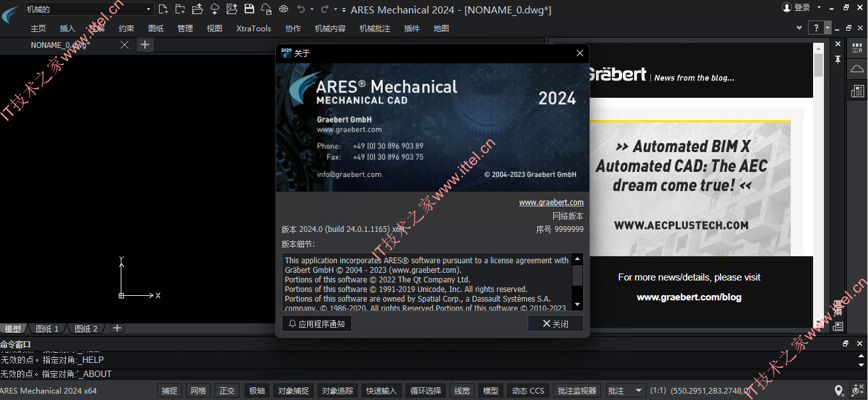Open the 约束 ribbon tab

[126, 28]
